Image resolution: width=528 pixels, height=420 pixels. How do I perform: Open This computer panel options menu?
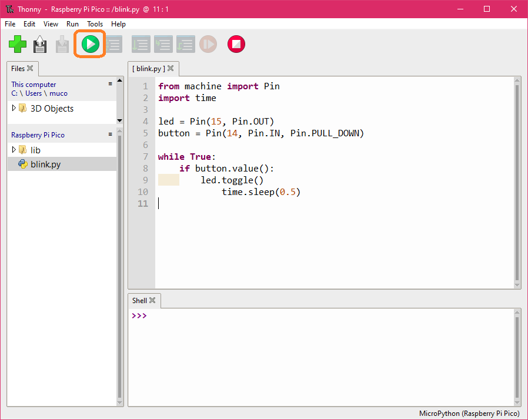coord(110,84)
